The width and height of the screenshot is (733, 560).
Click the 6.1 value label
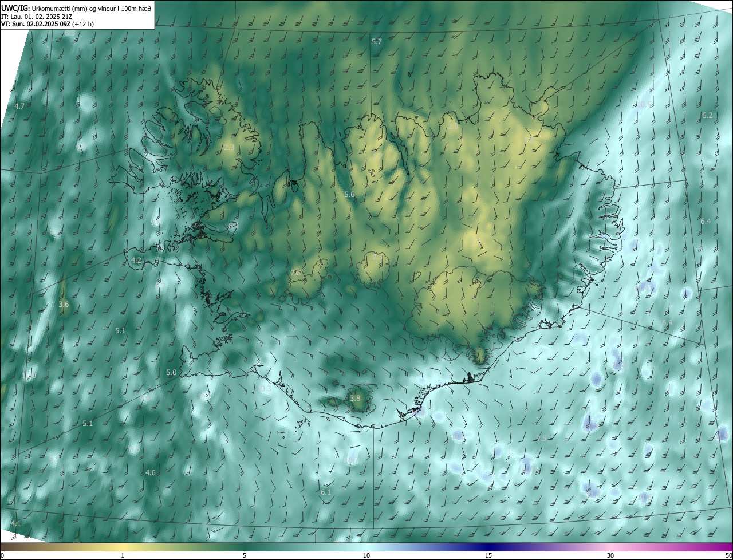pos(326,492)
